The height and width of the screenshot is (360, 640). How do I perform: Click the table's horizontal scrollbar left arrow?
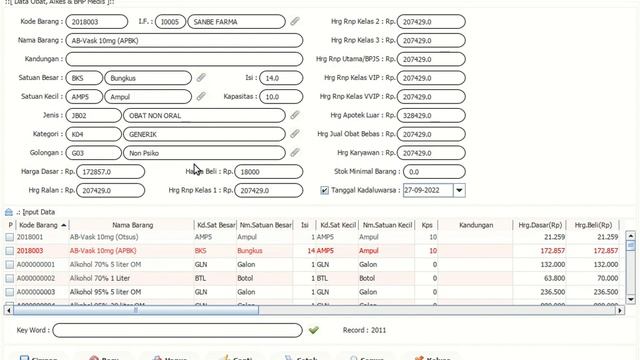tap(9, 310)
